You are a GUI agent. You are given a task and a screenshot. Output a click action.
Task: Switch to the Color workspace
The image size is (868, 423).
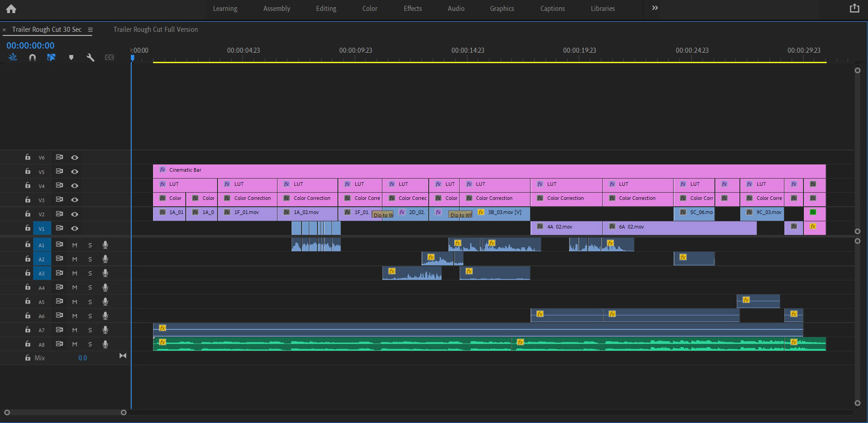pyautogui.click(x=370, y=9)
